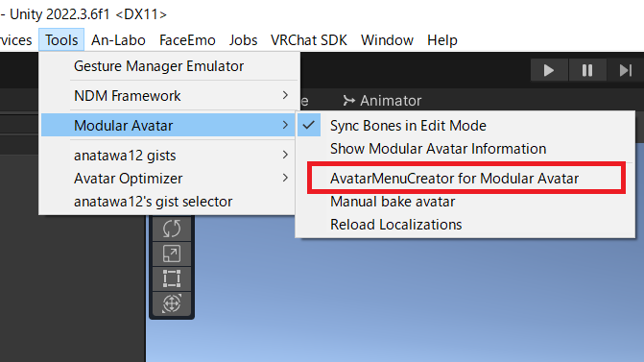Select the Scale tool in scene overlay
The width and height of the screenshot is (644, 362).
[171, 253]
